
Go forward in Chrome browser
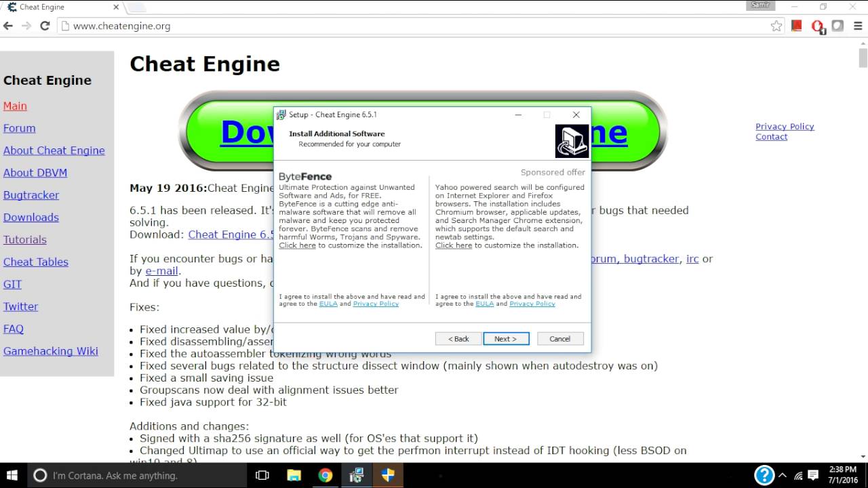pos(26,26)
